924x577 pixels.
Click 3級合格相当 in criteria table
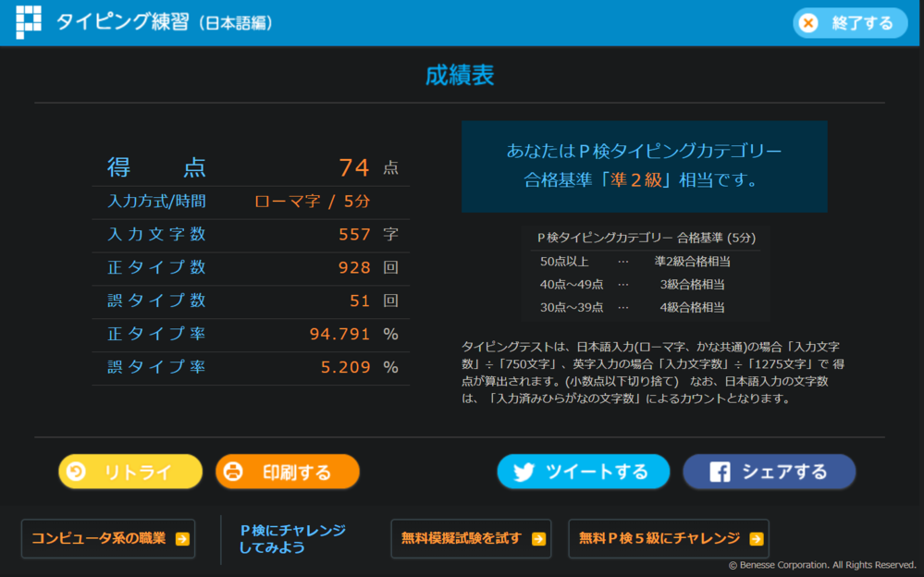point(693,284)
